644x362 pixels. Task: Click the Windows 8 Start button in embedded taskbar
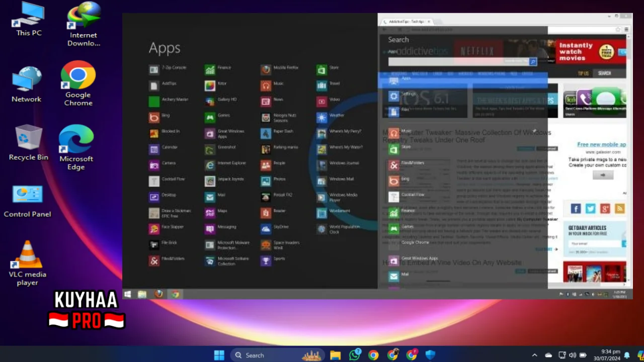[x=128, y=294]
